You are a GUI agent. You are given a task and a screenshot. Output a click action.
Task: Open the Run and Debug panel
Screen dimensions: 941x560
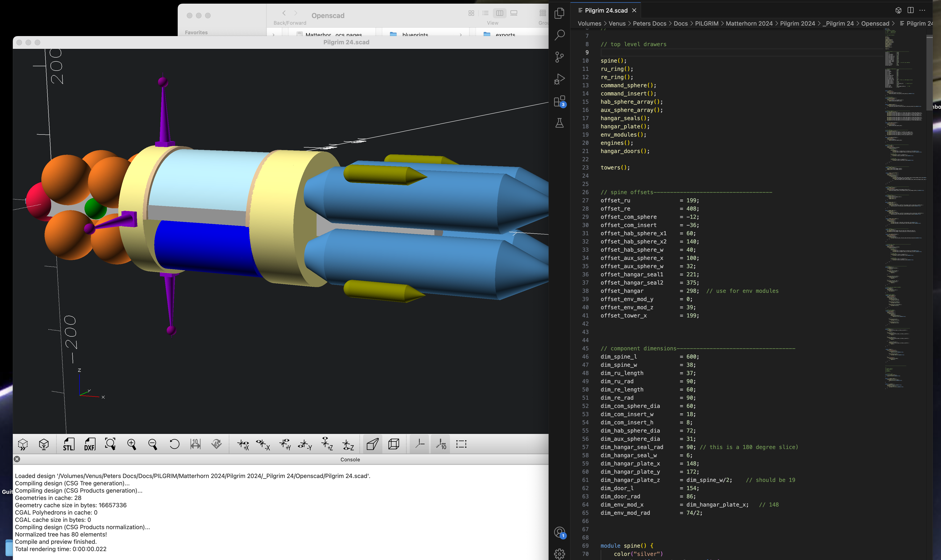pos(559,79)
